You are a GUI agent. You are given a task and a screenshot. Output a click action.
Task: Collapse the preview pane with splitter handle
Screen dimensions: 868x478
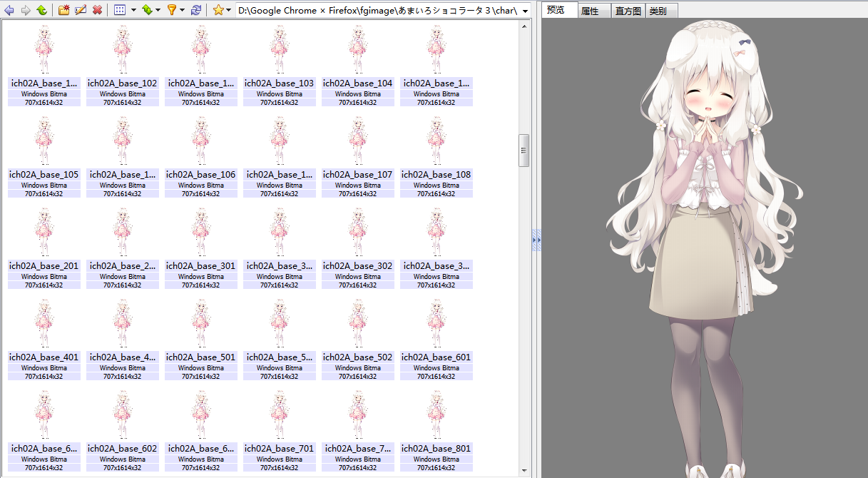coord(536,240)
